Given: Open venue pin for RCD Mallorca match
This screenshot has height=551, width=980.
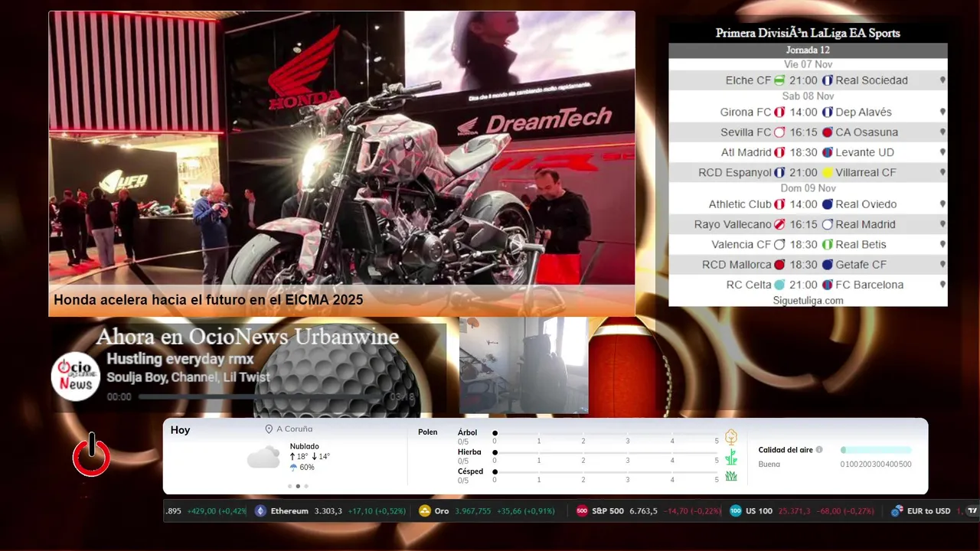Looking at the screenshot, I should pyautogui.click(x=942, y=265).
